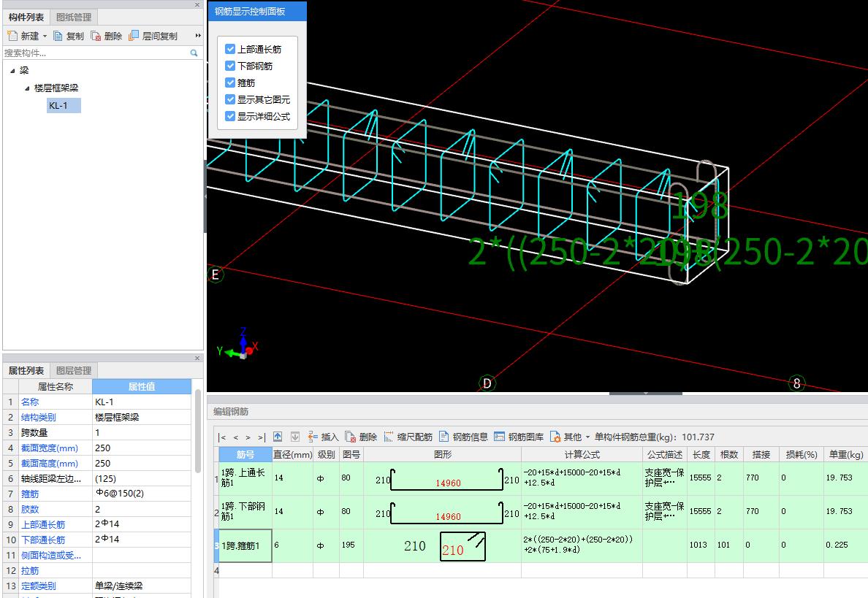Toggle the 上部通长筋 checkbox
Screen dimensions: 868x598
(230, 49)
